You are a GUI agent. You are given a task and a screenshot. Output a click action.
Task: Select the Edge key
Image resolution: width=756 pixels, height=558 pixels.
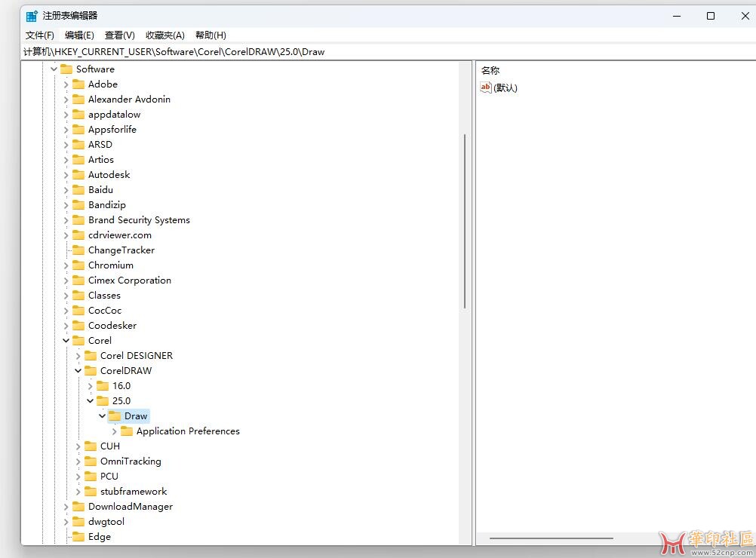[x=100, y=537]
